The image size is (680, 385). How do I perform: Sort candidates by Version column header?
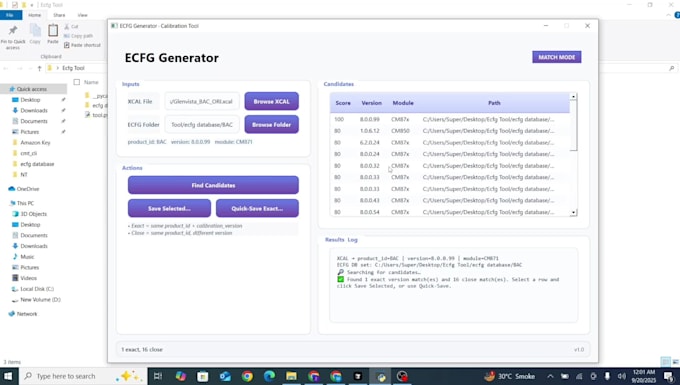[x=371, y=103]
